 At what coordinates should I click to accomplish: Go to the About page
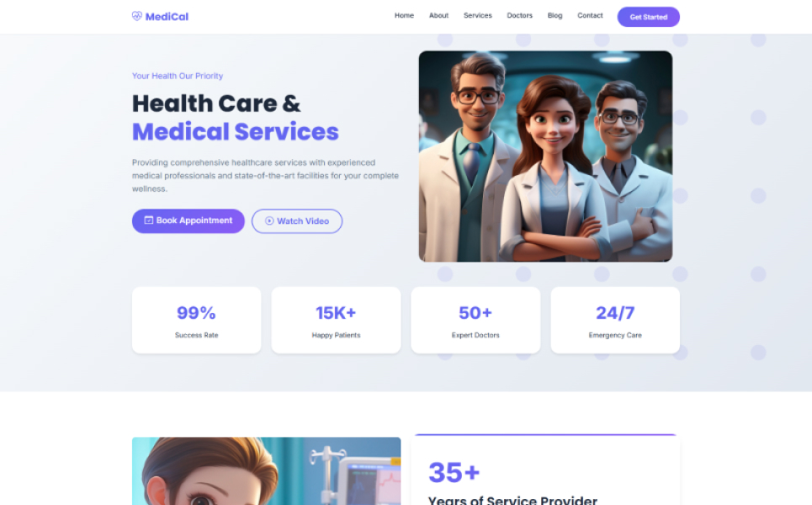pos(438,15)
